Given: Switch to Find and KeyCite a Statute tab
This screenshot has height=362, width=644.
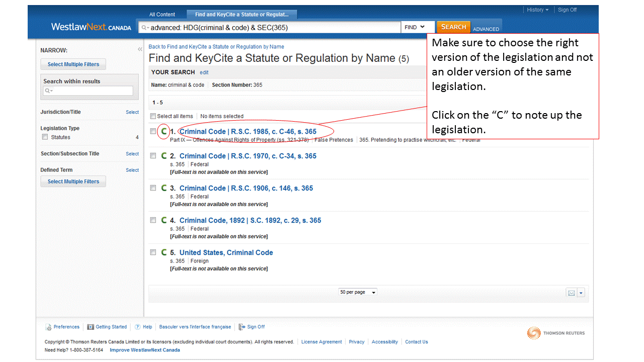Looking at the screenshot, I should point(242,15).
